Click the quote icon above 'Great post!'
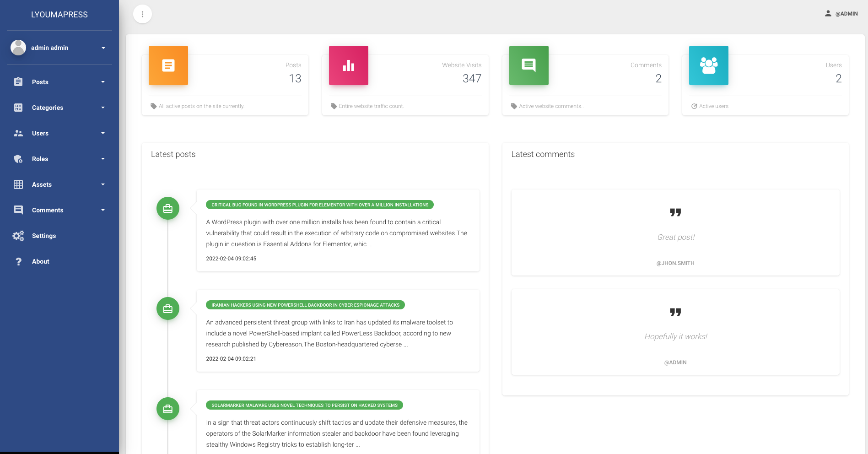This screenshot has width=868, height=454. pos(675,212)
